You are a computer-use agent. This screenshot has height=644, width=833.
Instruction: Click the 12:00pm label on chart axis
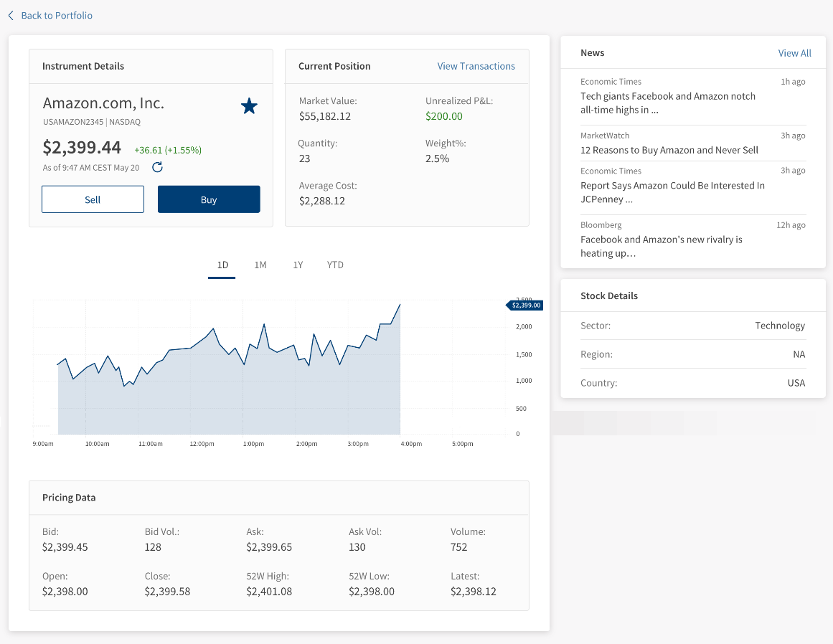click(x=202, y=444)
